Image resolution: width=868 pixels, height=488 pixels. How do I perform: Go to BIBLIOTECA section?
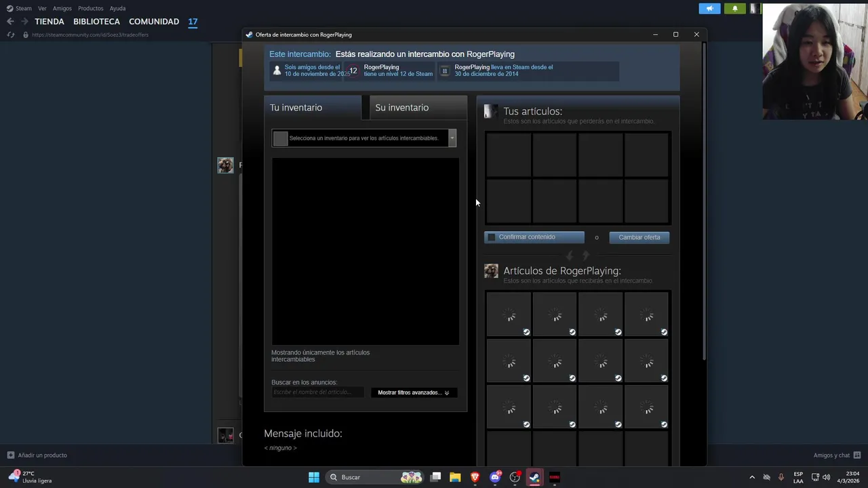(x=96, y=22)
